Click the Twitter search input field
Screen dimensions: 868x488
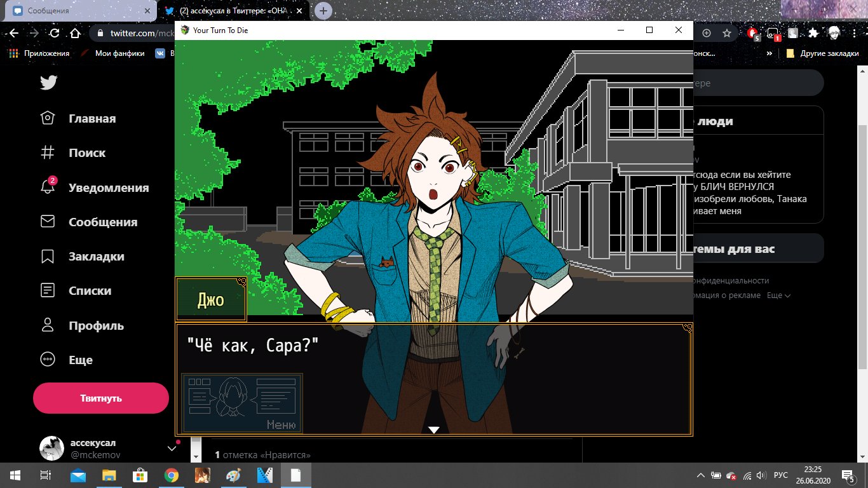pyautogui.click(x=759, y=83)
